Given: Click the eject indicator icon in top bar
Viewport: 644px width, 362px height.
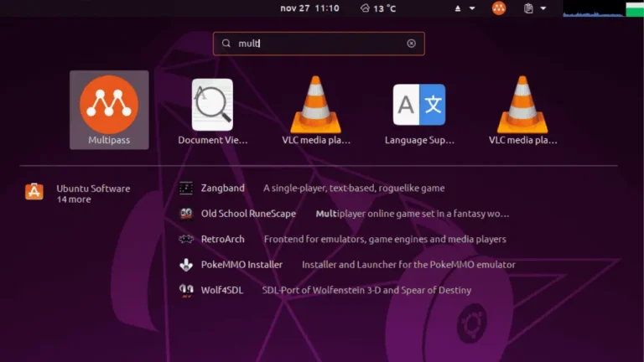Looking at the screenshot, I should tap(458, 8).
